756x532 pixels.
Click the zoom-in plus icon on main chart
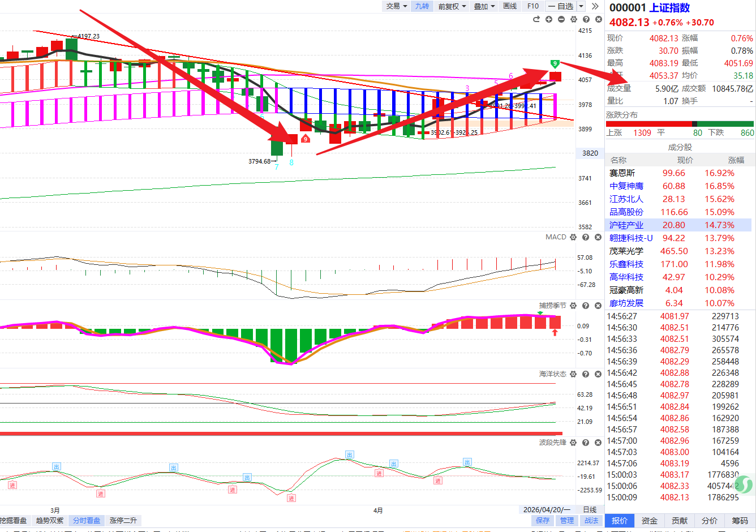(x=548, y=19)
